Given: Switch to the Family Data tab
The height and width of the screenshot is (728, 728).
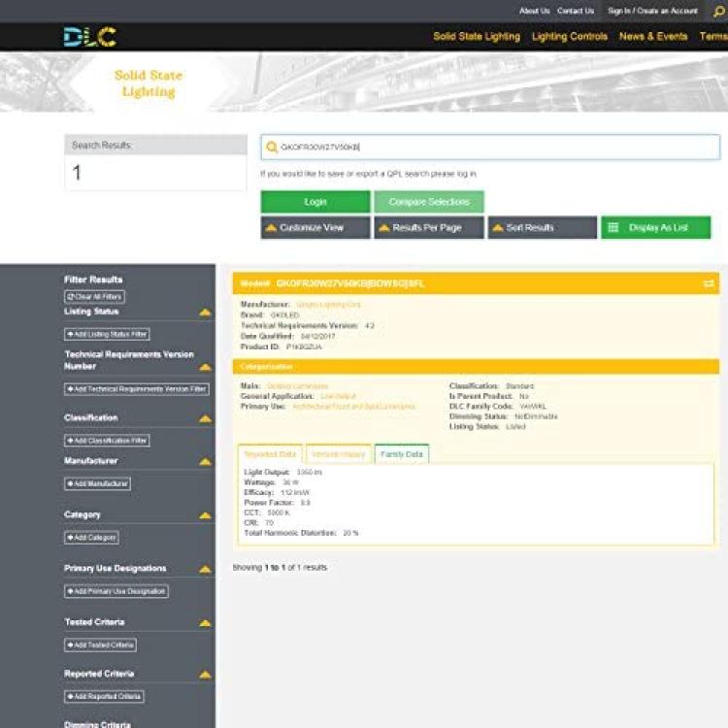Looking at the screenshot, I should 402,454.
